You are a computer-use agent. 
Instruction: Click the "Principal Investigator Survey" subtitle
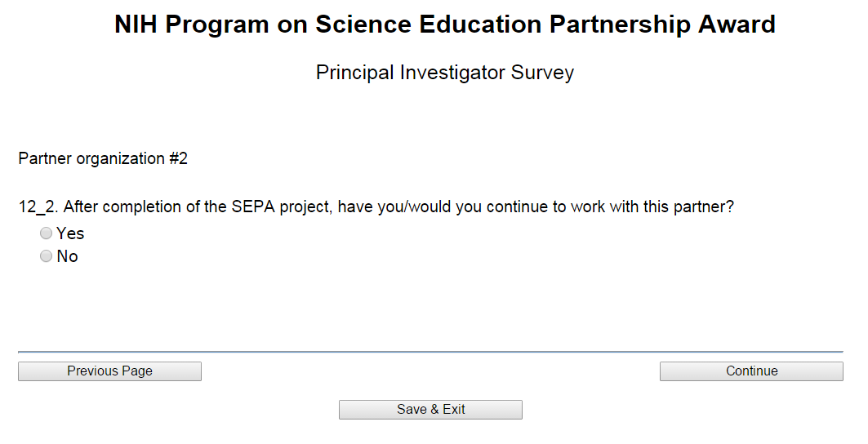[x=445, y=73]
